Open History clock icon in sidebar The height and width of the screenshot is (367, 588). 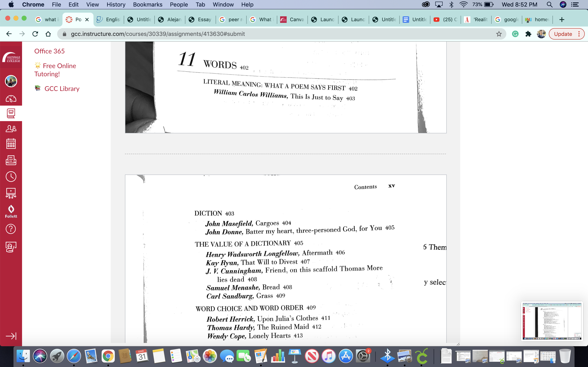[x=11, y=176]
